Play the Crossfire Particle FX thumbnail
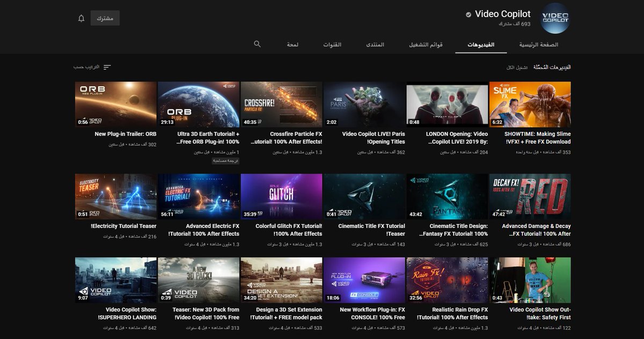 coord(282,104)
